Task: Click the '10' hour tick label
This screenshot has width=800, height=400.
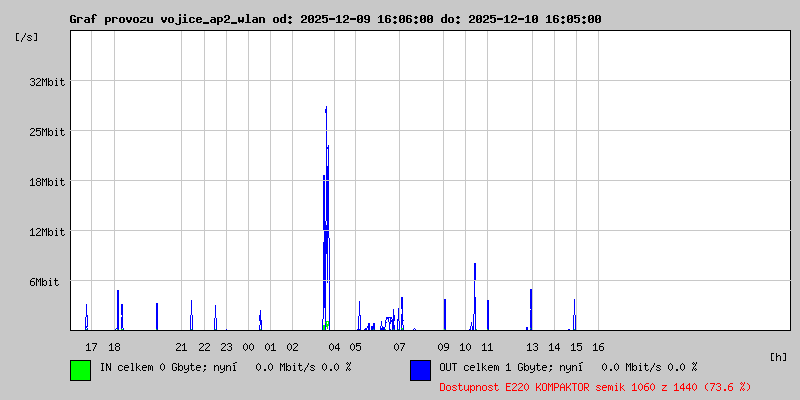Action: [465, 347]
